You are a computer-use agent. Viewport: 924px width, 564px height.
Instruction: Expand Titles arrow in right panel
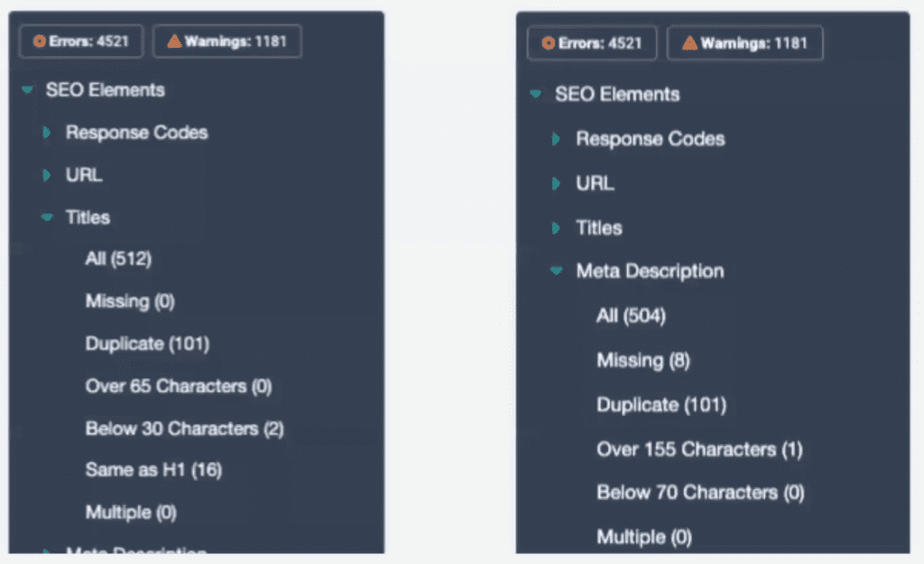[556, 228]
